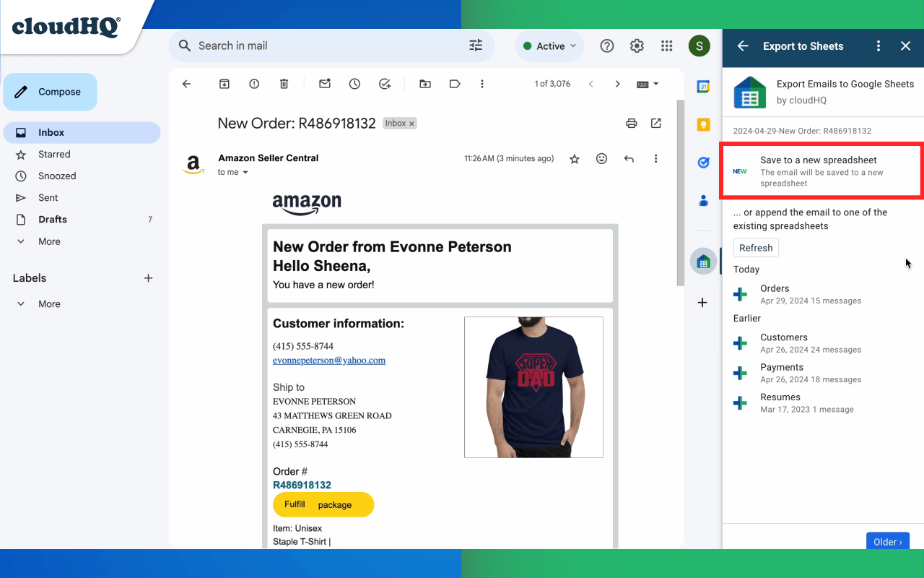
Task: Archive the New Order email
Action: click(225, 84)
